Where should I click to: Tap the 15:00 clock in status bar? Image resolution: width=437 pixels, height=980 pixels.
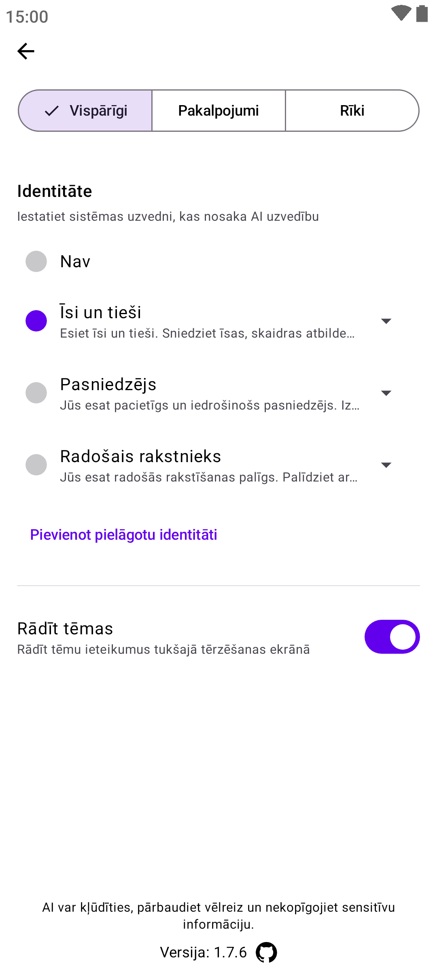point(27,17)
